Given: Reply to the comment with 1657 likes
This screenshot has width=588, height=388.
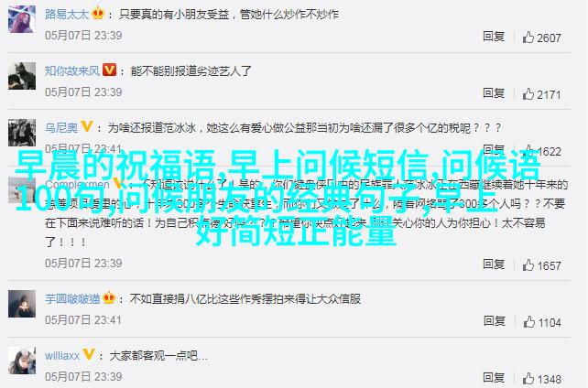Looking at the screenshot, I should pyautogui.click(x=494, y=264).
